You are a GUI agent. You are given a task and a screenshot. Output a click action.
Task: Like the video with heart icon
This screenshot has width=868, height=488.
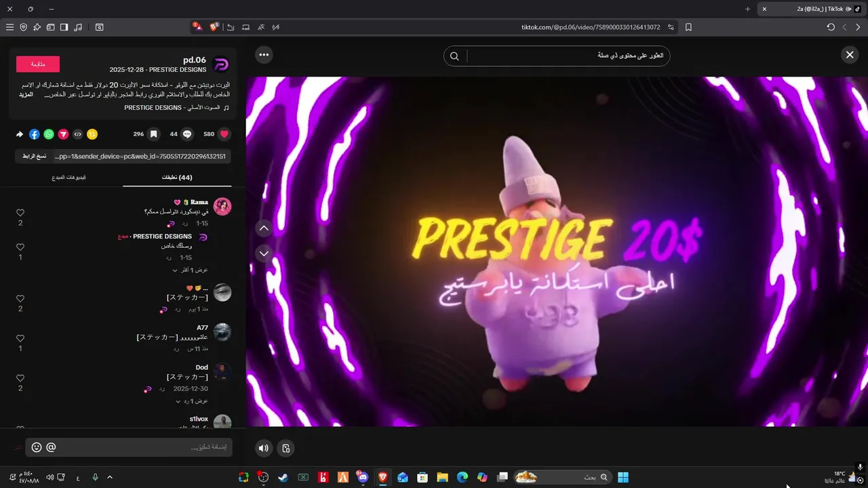click(224, 134)
